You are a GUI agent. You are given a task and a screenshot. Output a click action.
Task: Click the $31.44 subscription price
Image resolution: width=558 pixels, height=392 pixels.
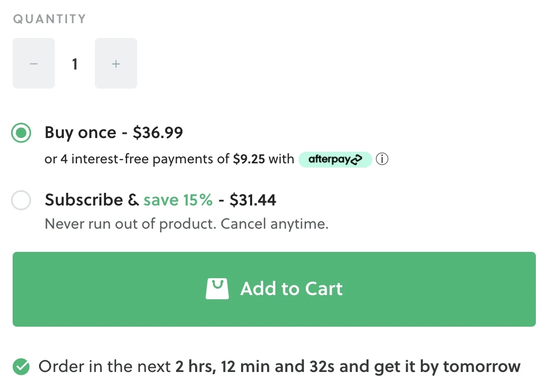(253, 200)
